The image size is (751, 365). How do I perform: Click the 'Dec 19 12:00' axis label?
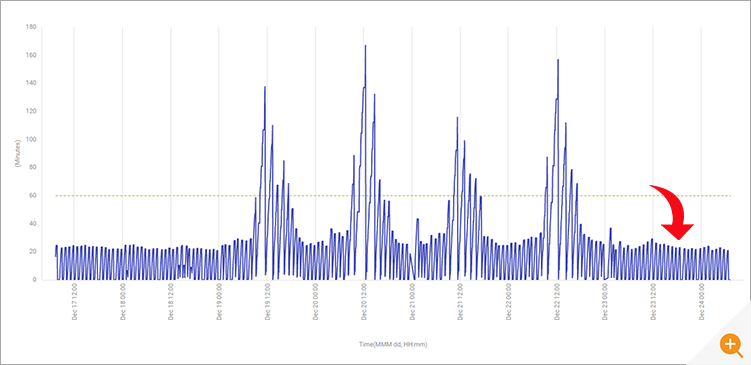[x=268, y=302]
